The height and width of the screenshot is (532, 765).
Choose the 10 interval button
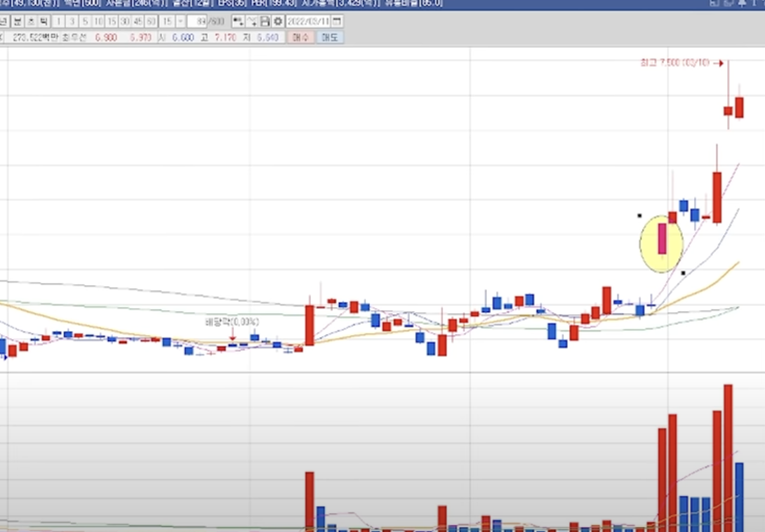pyautogui.click(x=98, y=22)
